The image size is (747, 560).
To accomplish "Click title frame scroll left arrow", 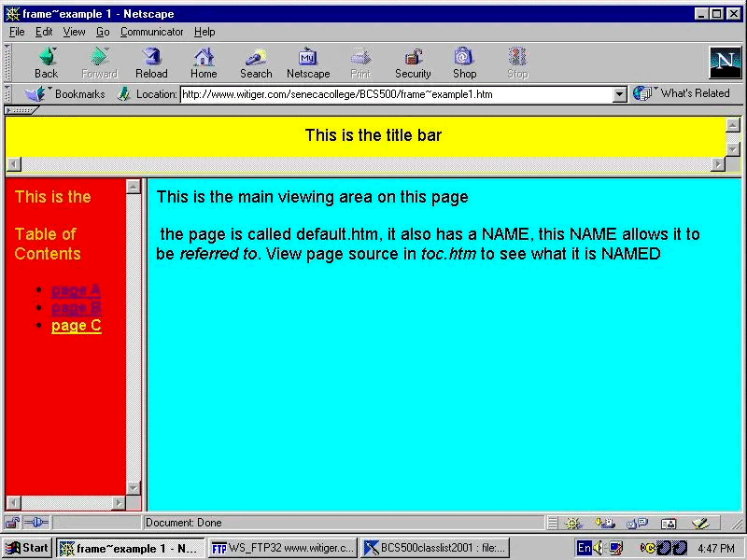I will click(x=14, y=164).
